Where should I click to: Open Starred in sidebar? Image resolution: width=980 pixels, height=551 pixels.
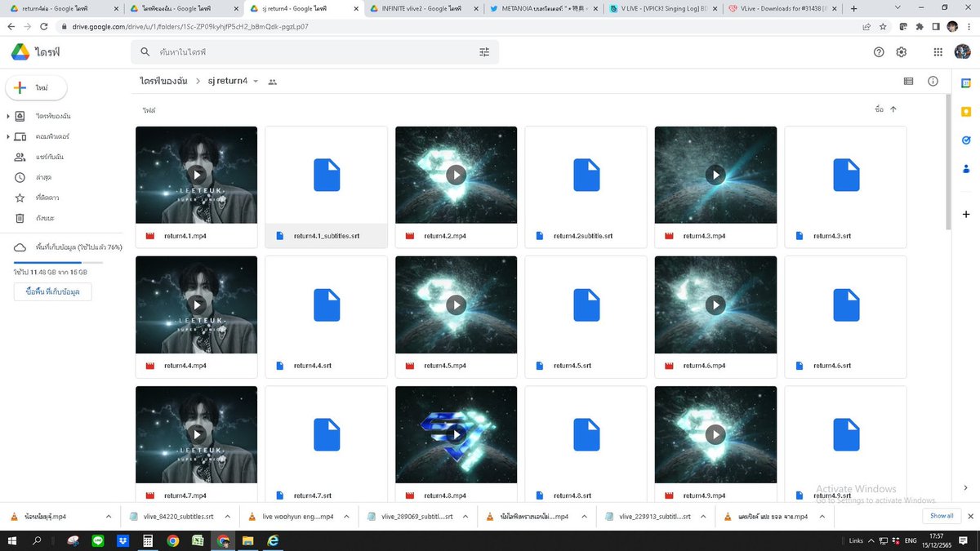[x=47, y=198]
